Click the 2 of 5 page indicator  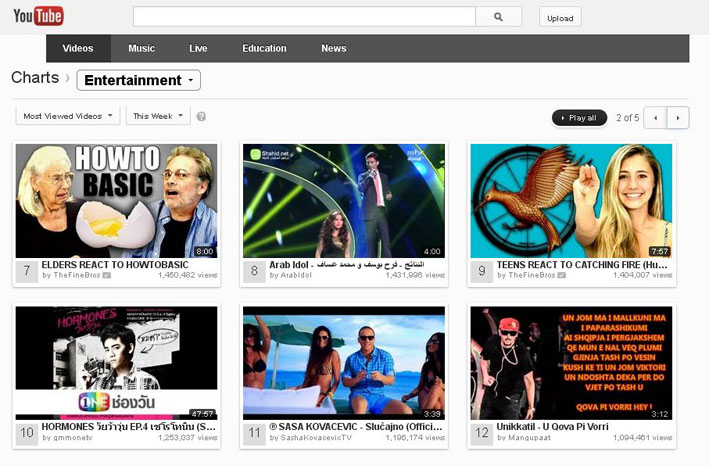point(628,118)
